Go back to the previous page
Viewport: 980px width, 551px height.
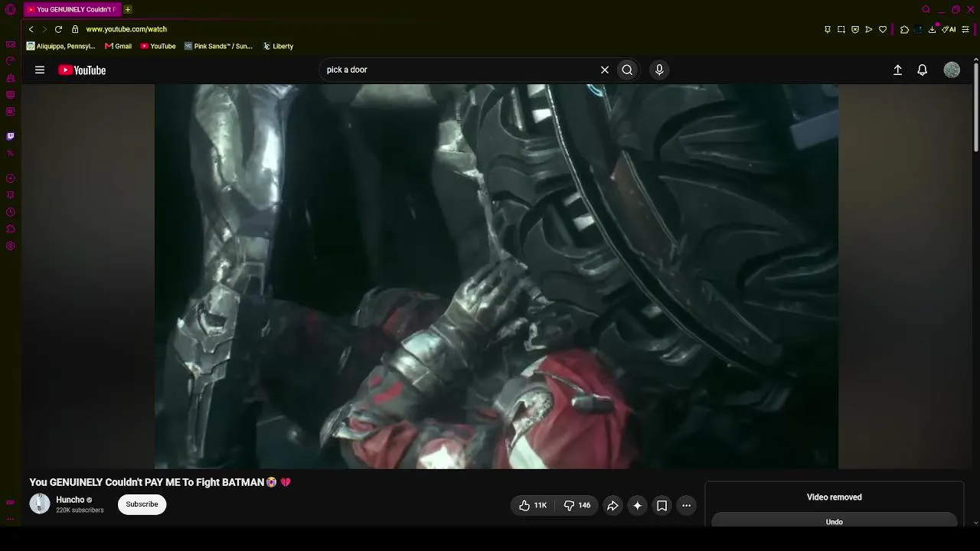(x=31, y=29)
